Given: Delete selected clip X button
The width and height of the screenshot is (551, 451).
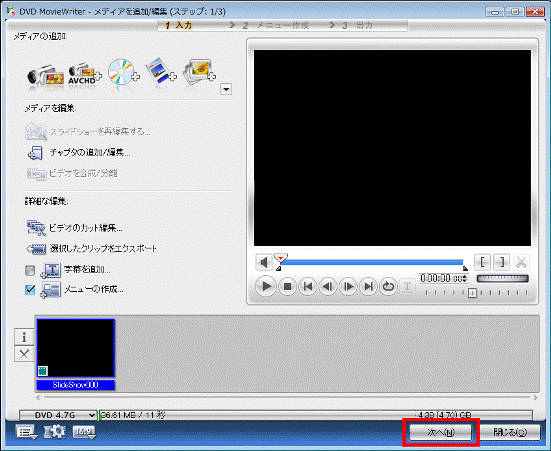Looking at the screenshot, I should coord(24,354).
